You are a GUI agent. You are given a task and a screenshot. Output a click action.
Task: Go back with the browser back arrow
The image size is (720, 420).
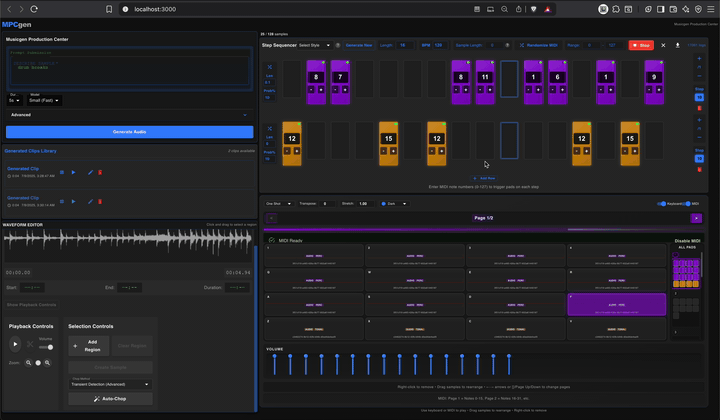click(9, 9)
